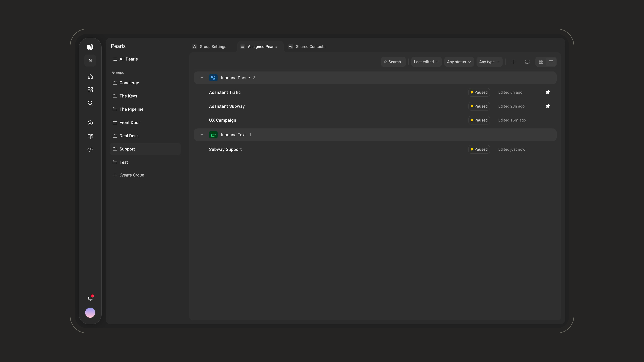
Task: Open the book documentation icon
Action: (x=90, y=136)
